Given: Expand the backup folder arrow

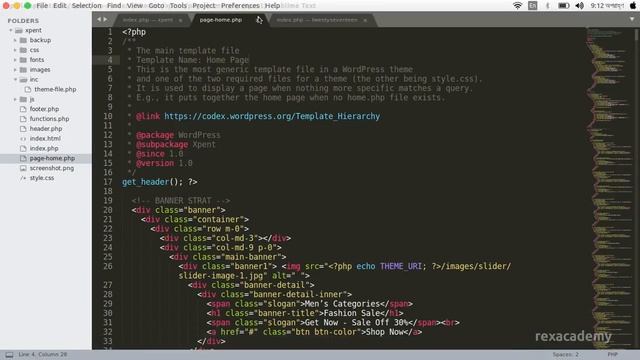Looking at the screenshot, I should pos(15,40).
